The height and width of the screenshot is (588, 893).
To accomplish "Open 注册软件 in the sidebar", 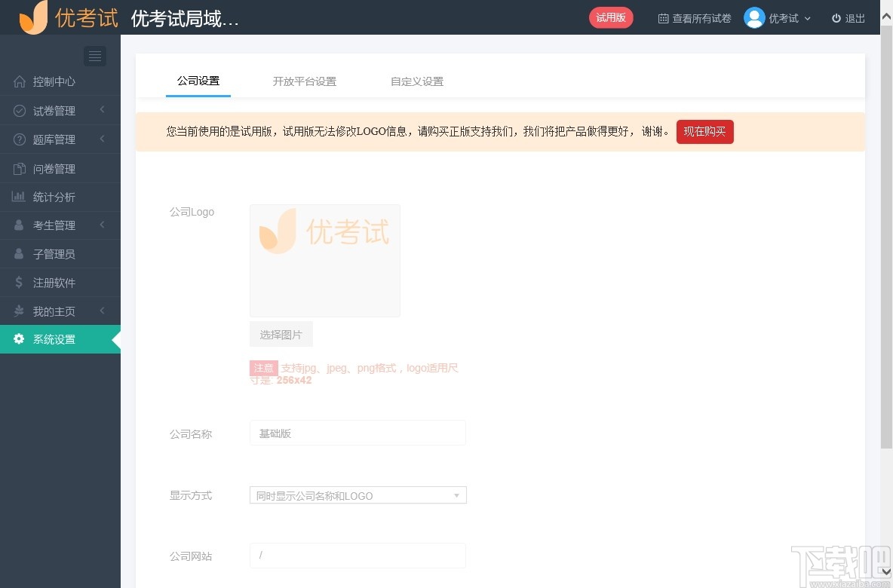I will click(x=60, y=283).
